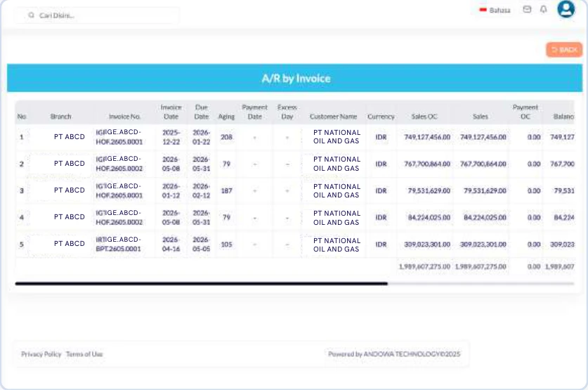Focus the Cari Disini search field
The width and height of the screenshot is (588, 390).
click(97, 15)
